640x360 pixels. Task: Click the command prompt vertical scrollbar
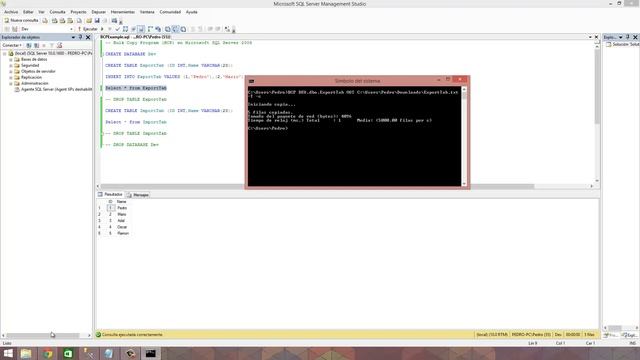[464, 136]
